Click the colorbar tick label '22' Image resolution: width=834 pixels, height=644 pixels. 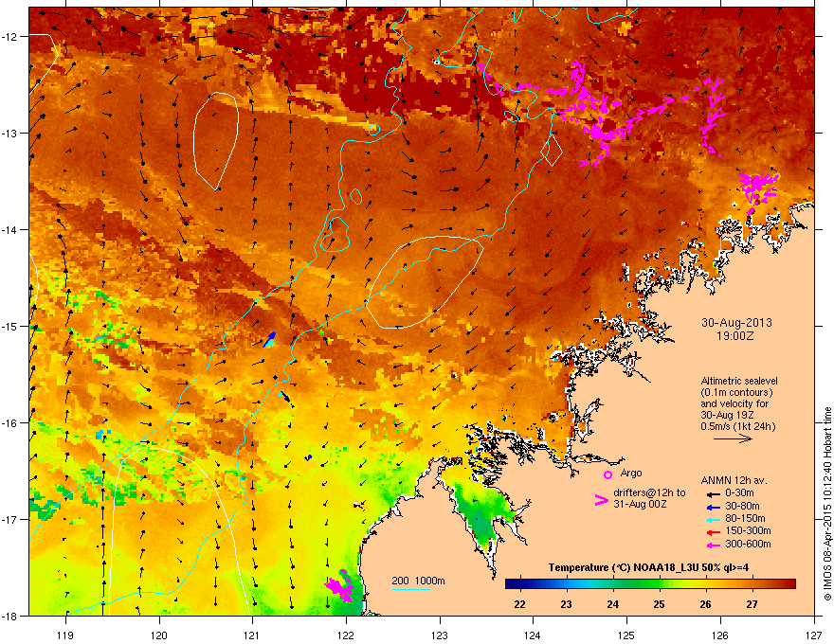(x=519, y=604)
